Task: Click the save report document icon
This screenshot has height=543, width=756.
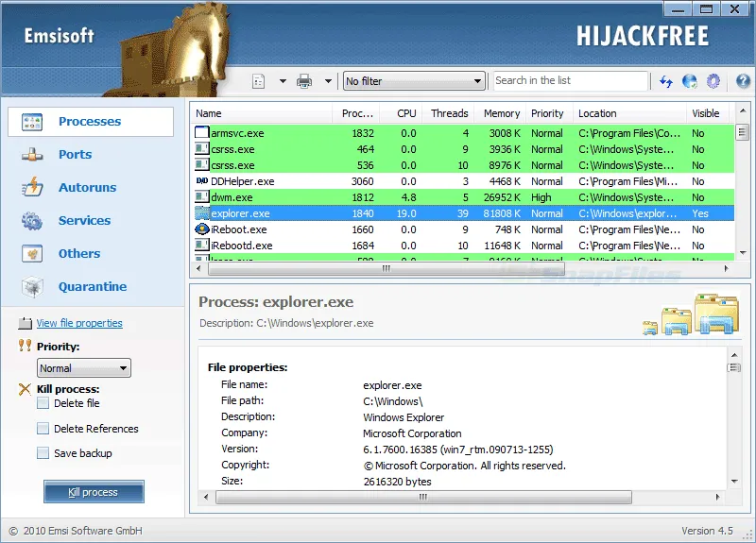Action: (259, 81)
